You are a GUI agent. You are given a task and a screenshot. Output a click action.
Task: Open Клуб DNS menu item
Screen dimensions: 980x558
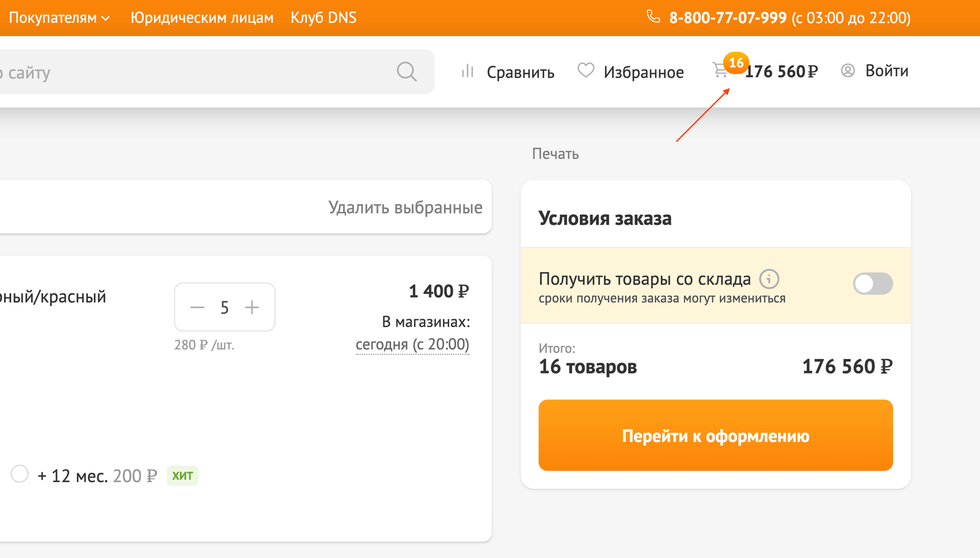click(324, 18)
